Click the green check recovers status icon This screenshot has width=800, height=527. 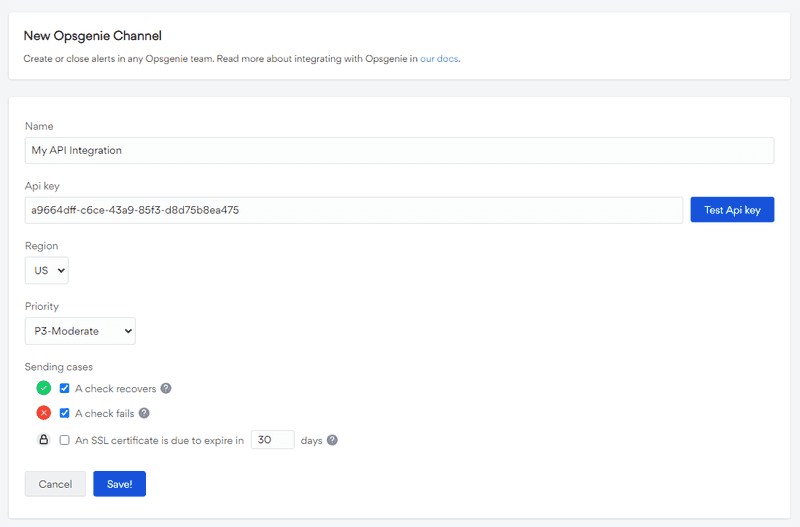tap(44, 388)
